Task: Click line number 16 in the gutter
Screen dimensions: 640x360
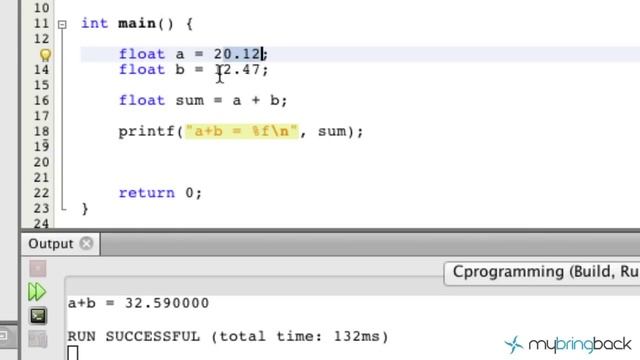Action: tap(41, 100)
